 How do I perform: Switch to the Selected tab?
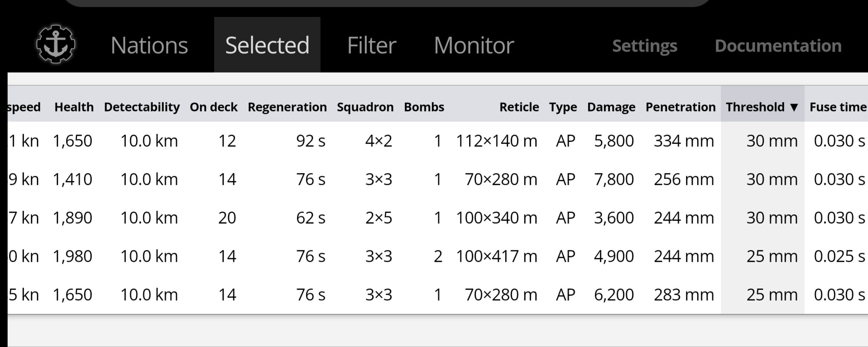(267, 45)
